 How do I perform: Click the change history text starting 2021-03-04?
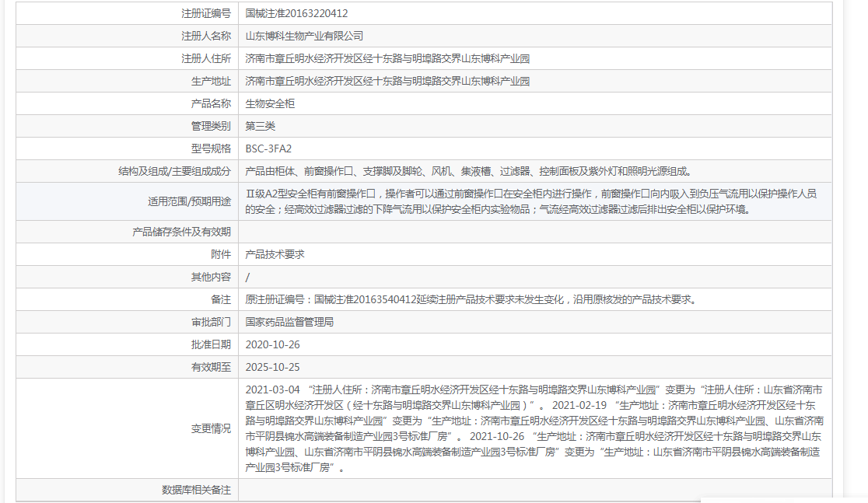pyautogui.click(x=534, y=429)
